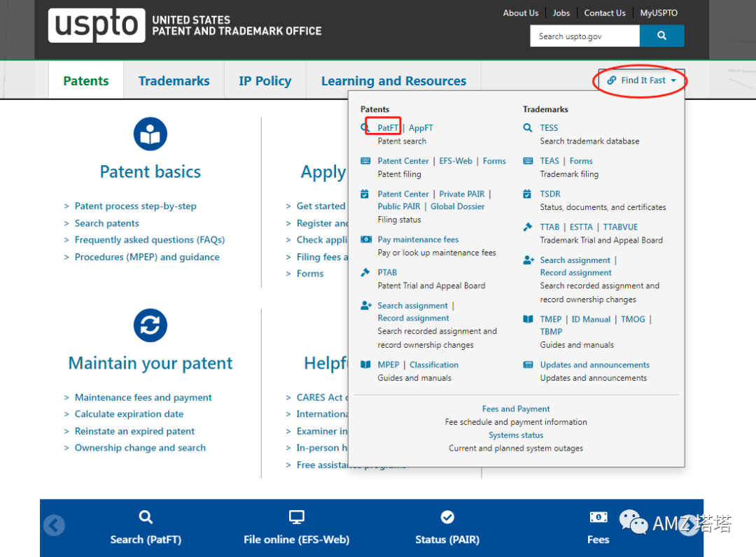Viewport: 756px width, 557px height.
Task: Open Calculate expiration date link
Action: point(129,414)
